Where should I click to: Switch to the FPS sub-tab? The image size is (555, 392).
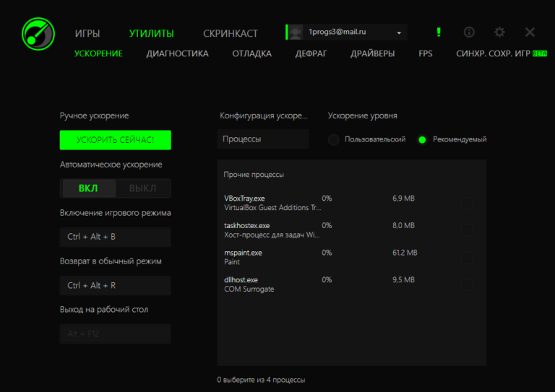[x=426, y=53]
